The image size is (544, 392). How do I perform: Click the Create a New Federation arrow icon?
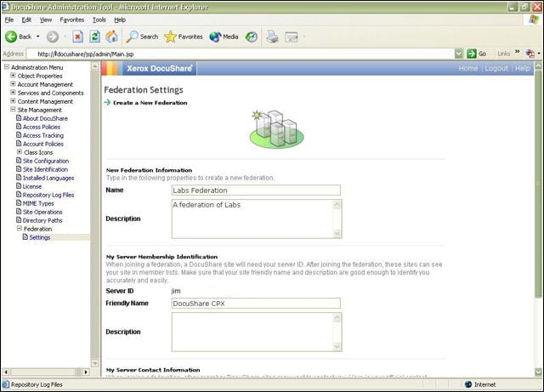[x=108, y=102]
